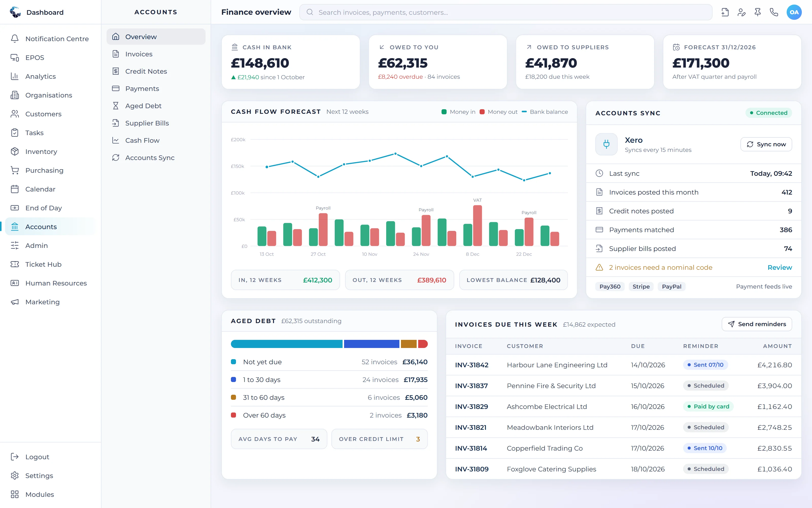The width and height of the screenshot is (812, 508).
Task: Click Send reminders button
Action: click(x=757, y=324)
